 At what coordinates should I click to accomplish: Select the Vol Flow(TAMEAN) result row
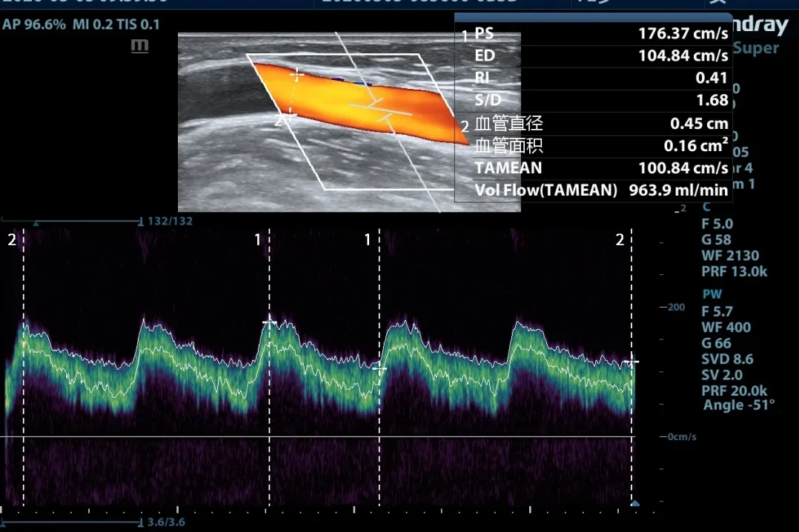pyautogui.click(x=594, y=190)
